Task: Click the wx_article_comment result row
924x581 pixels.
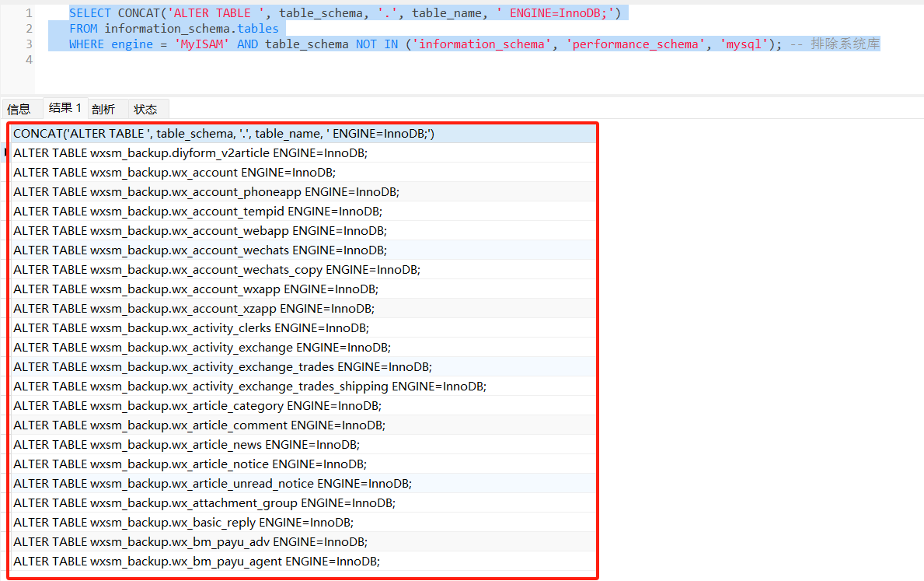Action: (304, 426)
